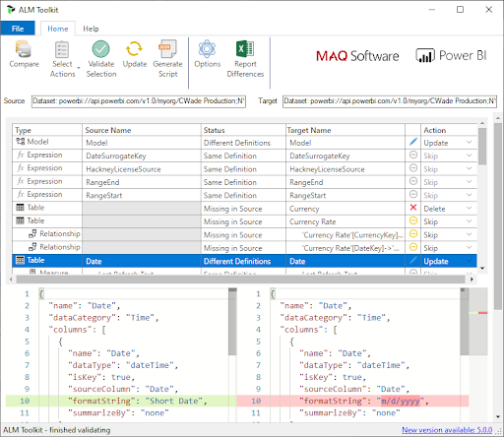
Task: Click the yellow skip icon for DateKey relationship
Action: [x=413, y=247]
